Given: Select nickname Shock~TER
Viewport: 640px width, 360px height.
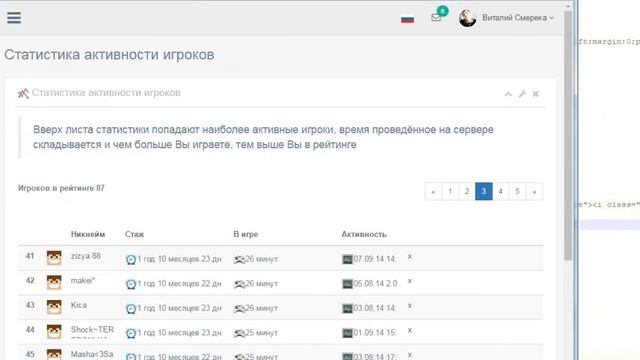Looking at the screenshot, I should [x=92, y=329].
